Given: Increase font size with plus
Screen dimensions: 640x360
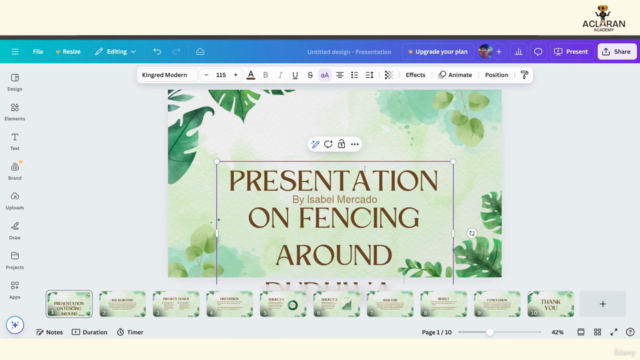Looking at the screenshot, I should 236,75.
